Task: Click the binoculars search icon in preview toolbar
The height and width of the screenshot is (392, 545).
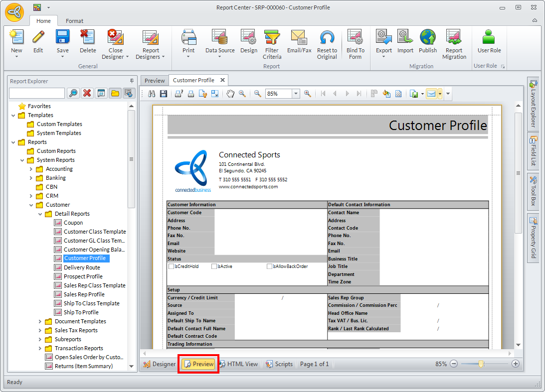Action: coord(152,94)
